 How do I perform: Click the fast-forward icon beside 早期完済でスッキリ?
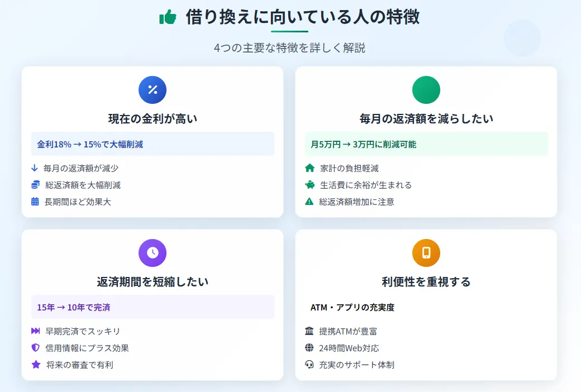click(36, 331)
